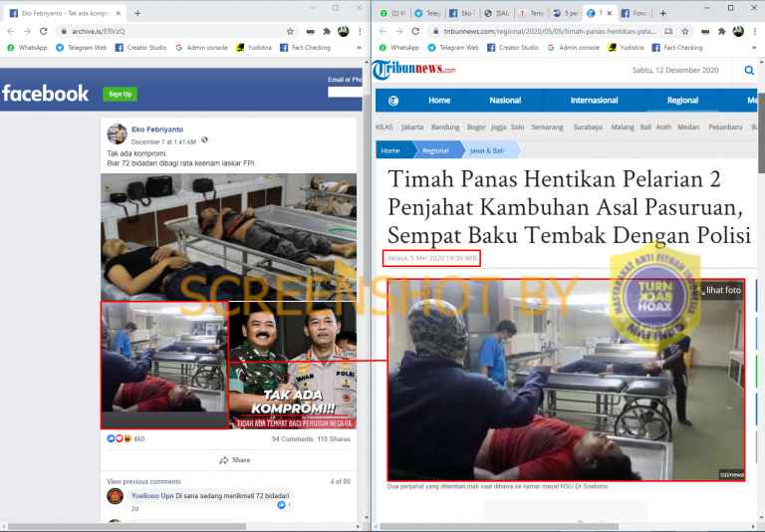
Task: Open the 110 Shares link
Action: pyautogui.click(x=334, y=438)
